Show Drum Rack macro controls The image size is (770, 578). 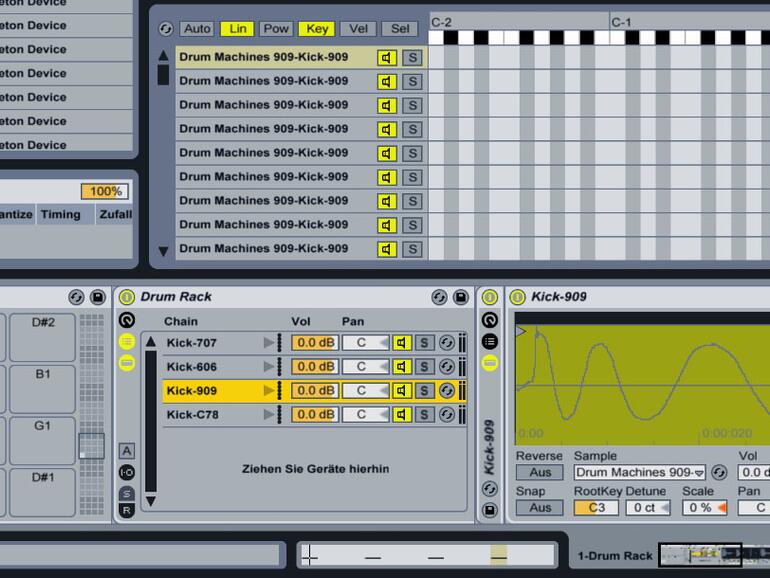pyautogui.click(x=127, y=320)
